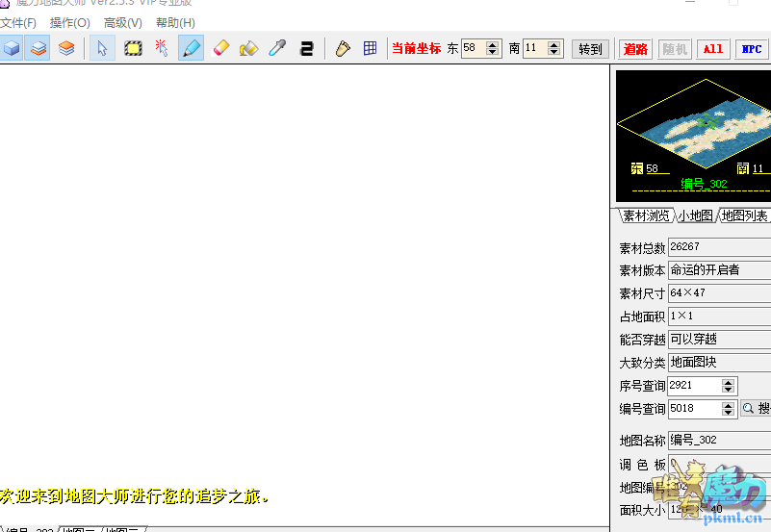Select the arrow pointer tool
Screen dimensions: 771x532
[102, 48]
